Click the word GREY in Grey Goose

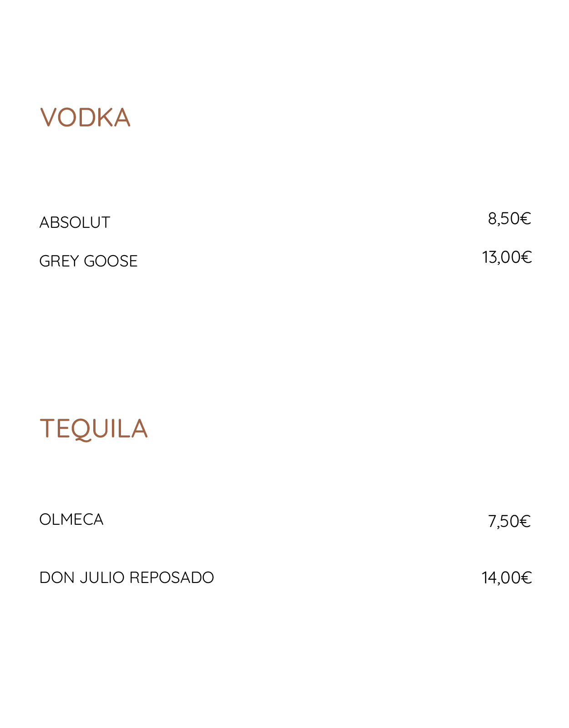[x=59, y=261]
